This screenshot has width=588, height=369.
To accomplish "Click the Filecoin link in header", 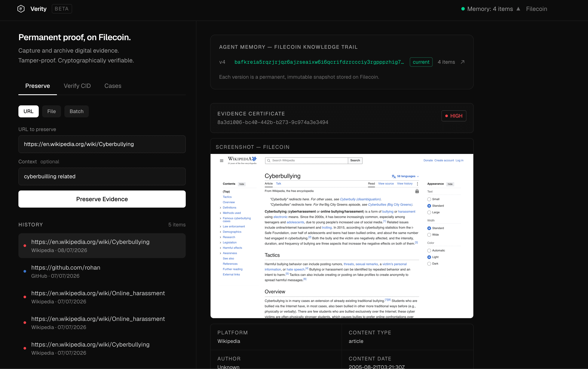I will pyautogui.click(x=536, y=9).
